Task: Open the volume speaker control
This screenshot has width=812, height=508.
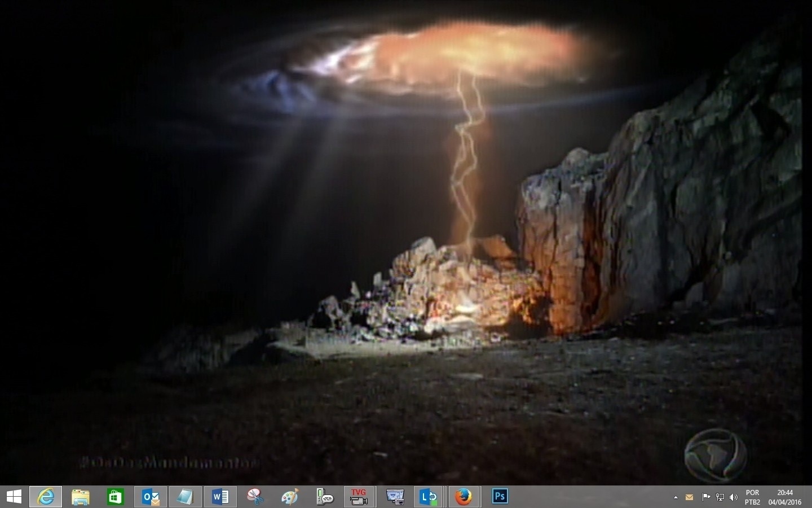Action: tap(734, 497)
